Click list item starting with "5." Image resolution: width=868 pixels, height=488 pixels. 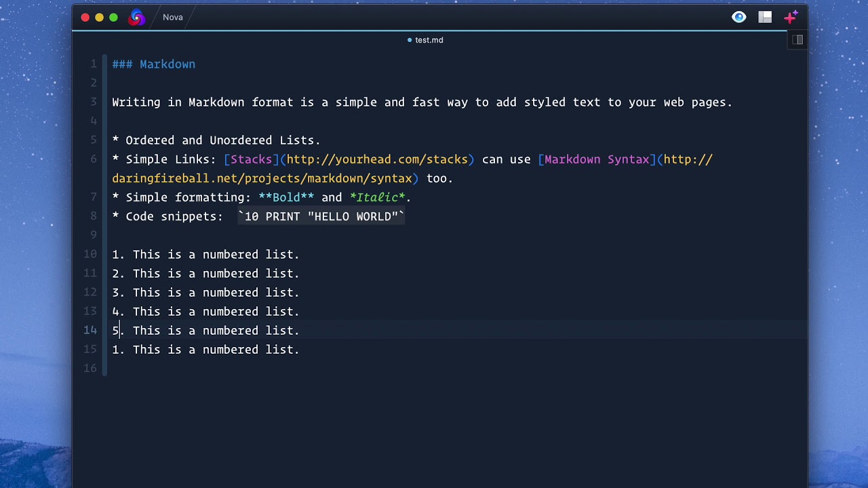(205, 330)
